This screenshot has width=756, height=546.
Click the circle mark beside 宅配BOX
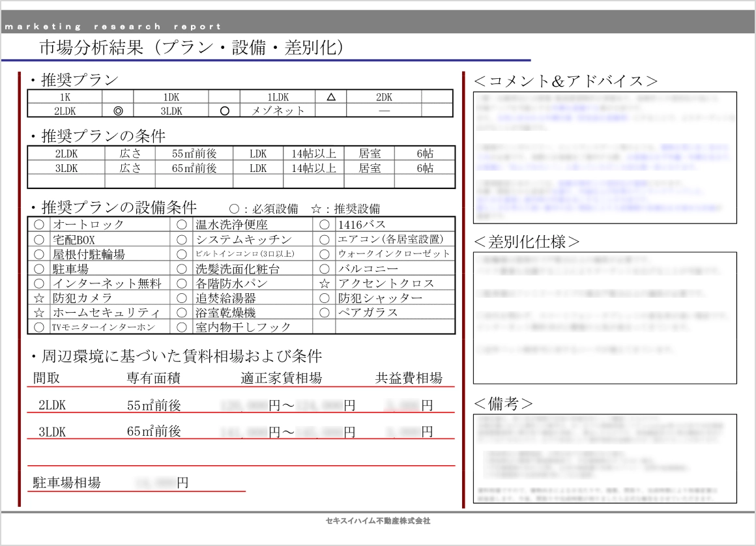coord(39,240)
